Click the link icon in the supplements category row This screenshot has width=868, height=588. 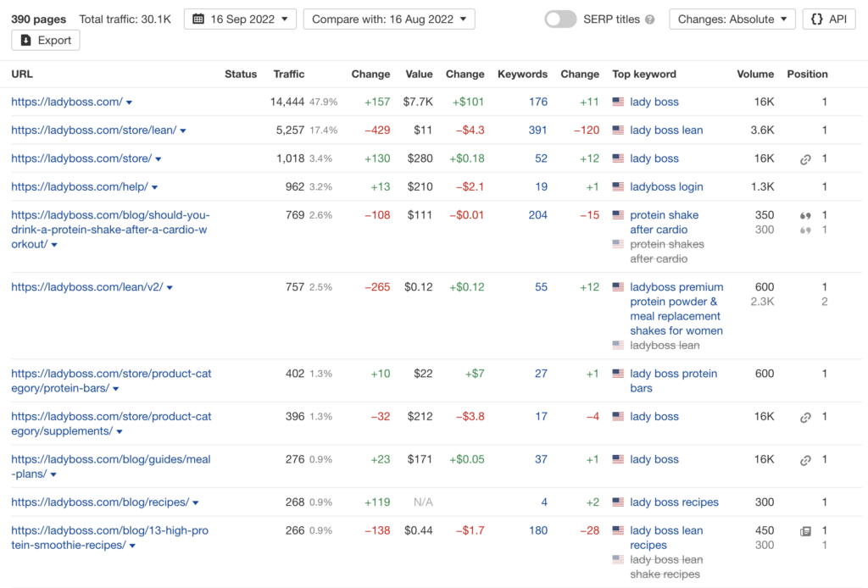point(805,417)
